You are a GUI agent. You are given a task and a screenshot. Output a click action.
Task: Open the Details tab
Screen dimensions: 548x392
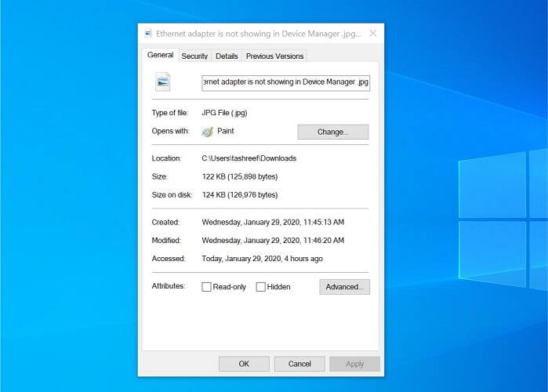click(x=227, y=56)
